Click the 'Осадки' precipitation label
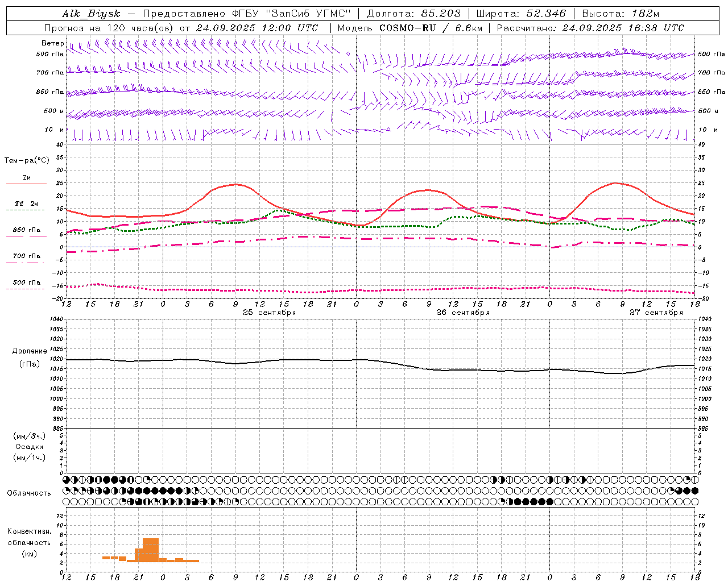The height and width of the screenshot is (582, 728). (29, 447)
